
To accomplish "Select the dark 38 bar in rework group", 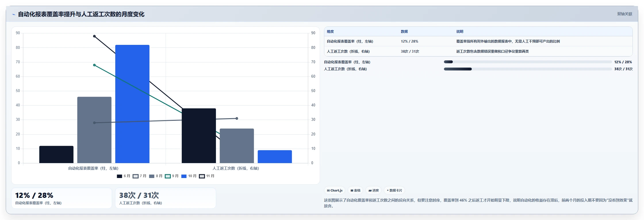I will [199, 136].
